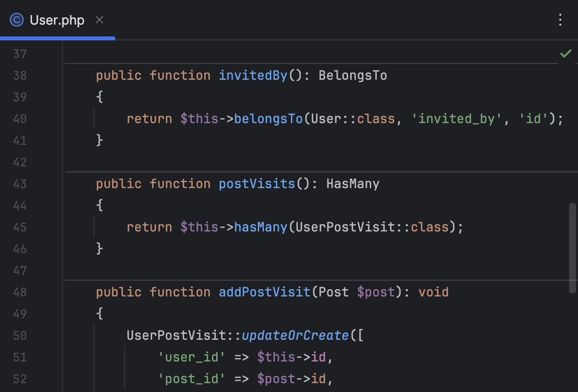Click the BelongsTo return type
The height and width of the screenshot is (392, 578).
pyautogui.click(x=353, y=75)
